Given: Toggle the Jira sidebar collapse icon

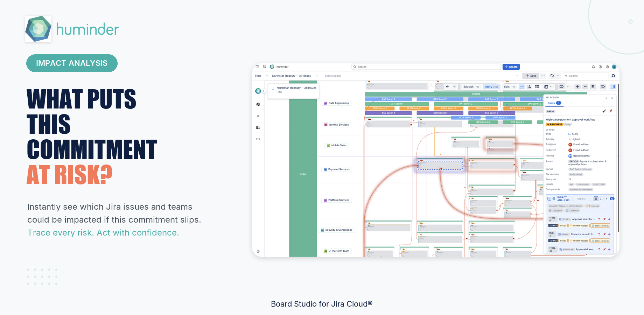Looking at the screenshot, I should tap(257, 67).
